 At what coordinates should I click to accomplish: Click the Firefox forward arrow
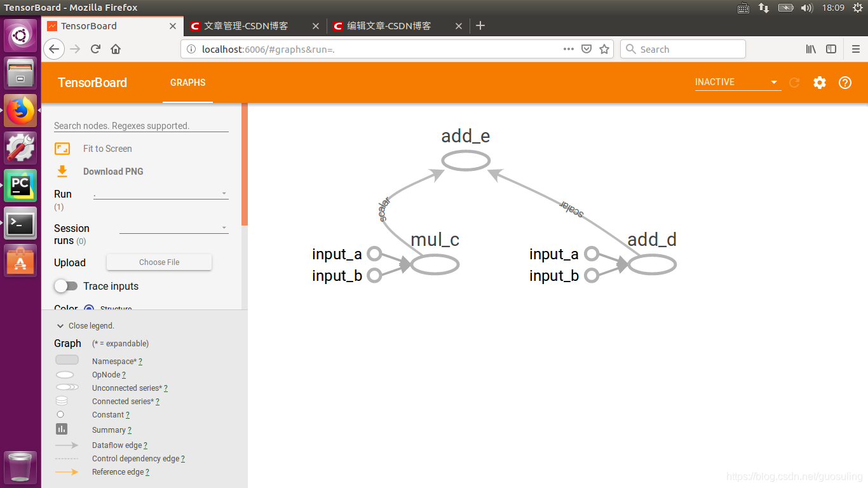[75, 49]
